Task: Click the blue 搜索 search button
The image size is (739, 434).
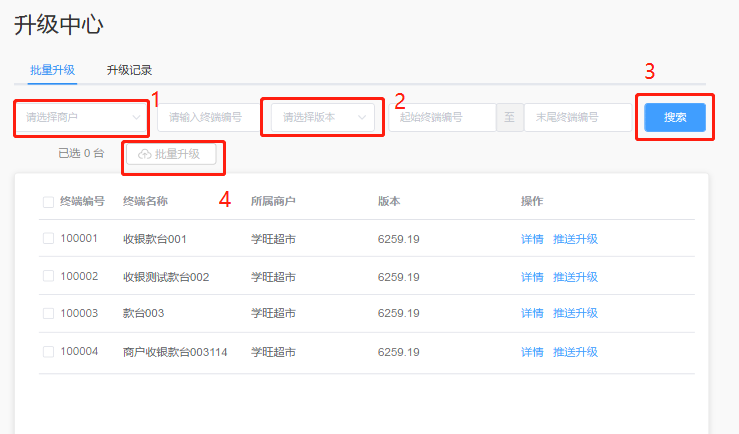Action: coord(675,117)
